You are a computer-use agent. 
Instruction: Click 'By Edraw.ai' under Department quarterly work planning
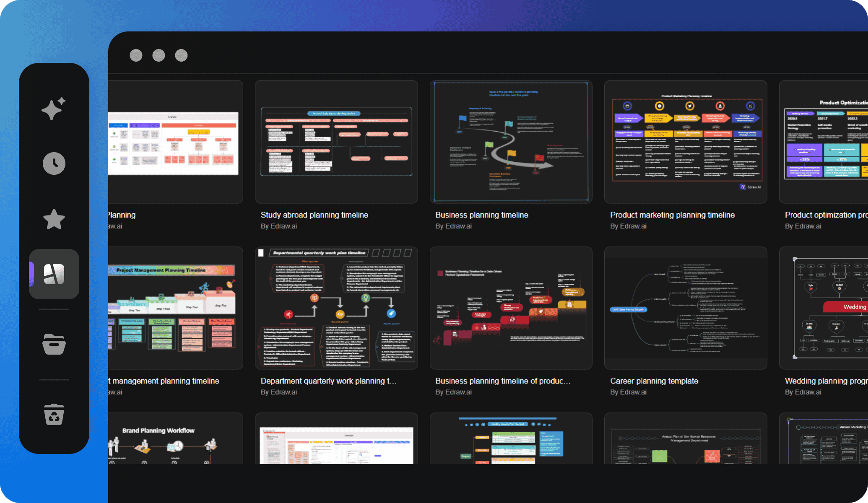pos(279,392)
